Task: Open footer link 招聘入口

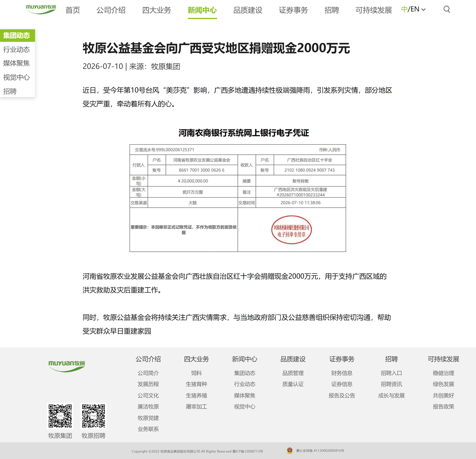Action: 391,373
